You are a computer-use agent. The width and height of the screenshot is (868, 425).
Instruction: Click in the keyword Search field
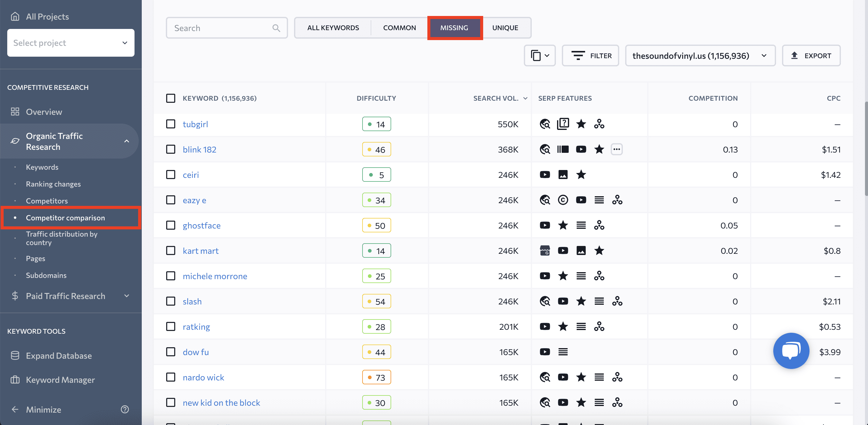(x=227, y=28)
